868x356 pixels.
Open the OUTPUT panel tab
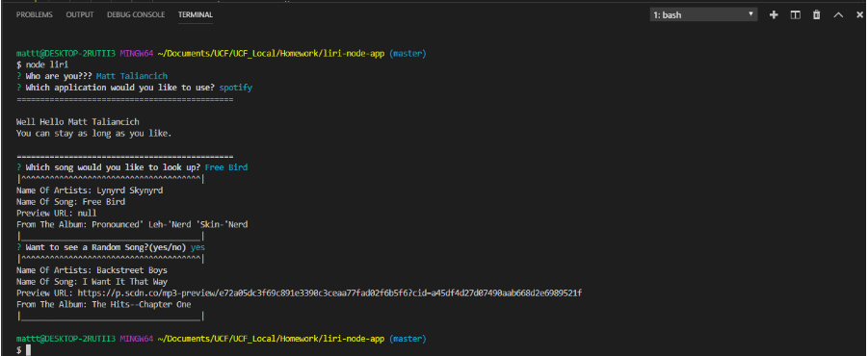(80, 15)
